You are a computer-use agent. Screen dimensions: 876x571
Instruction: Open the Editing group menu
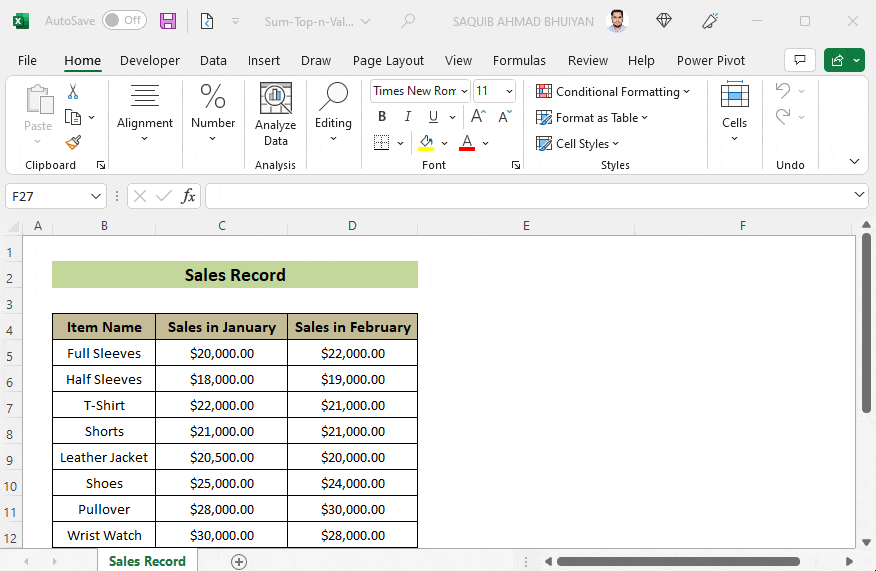pyautogui.click(x=333, y=113)
